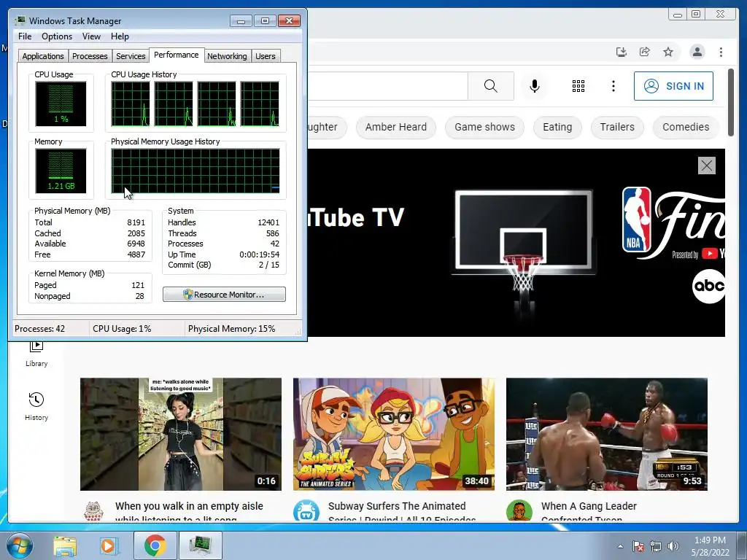Open the Subway Surfers video thumbnail
The height and width of the screenshot is (560, 747).
393,434
